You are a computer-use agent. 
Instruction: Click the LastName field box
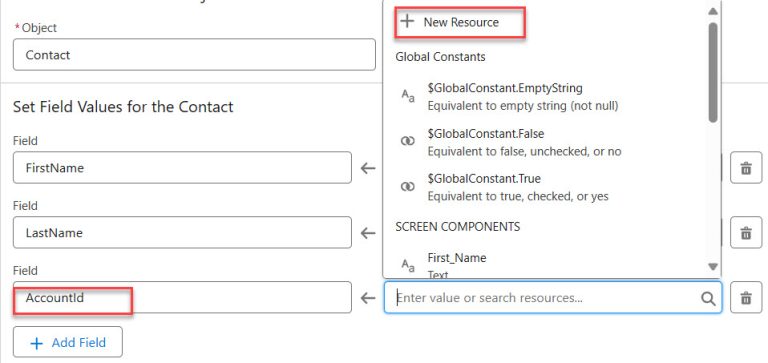click(x=182, y=233)
